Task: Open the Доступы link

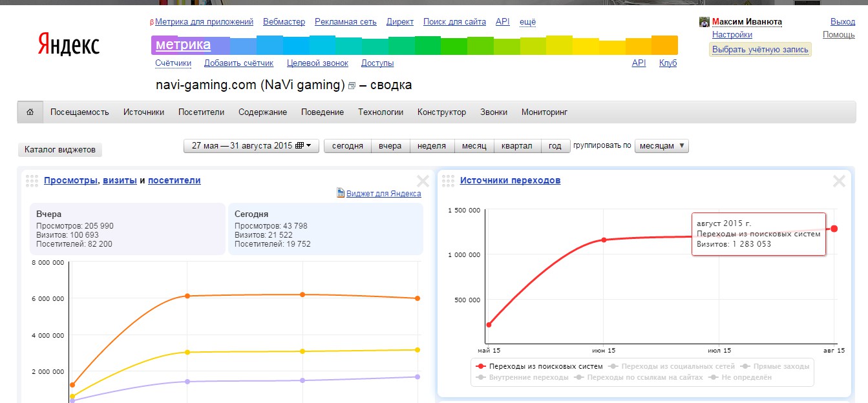Action: point(377,63)
